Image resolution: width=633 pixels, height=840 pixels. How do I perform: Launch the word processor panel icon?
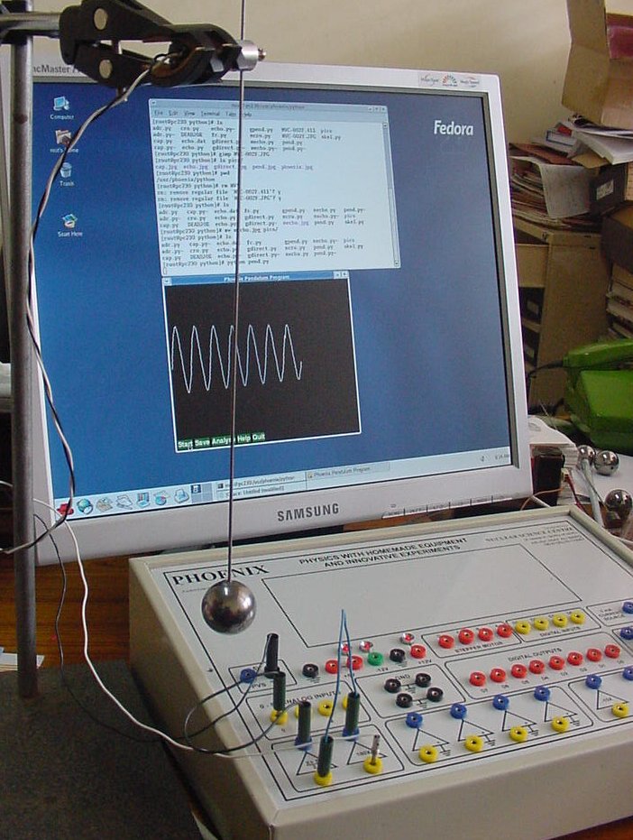point(124,502)
